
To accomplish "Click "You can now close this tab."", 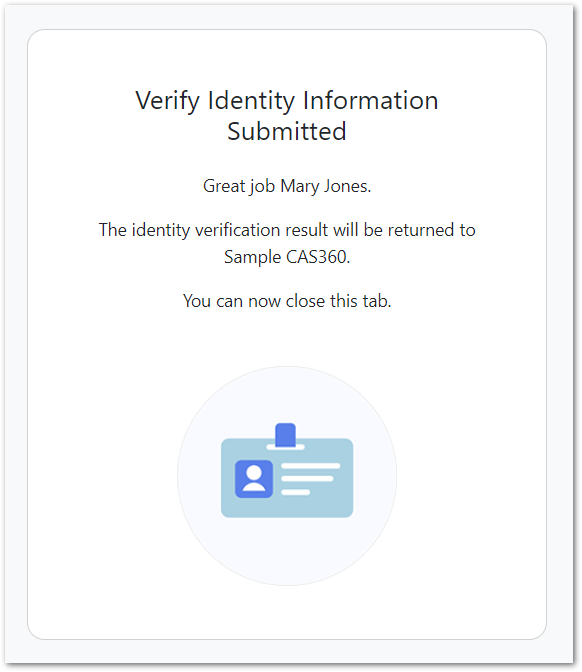I will click(287, 301).
